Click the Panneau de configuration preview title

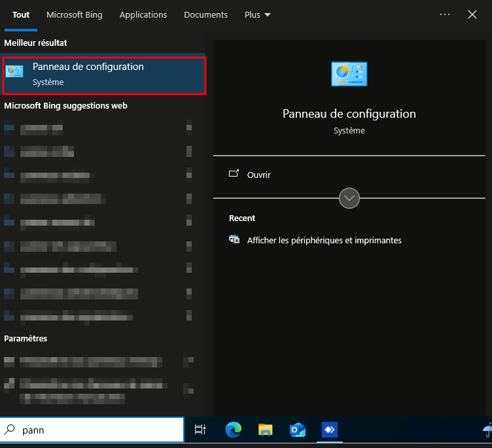pyautogui.click(x=349, y=114)
